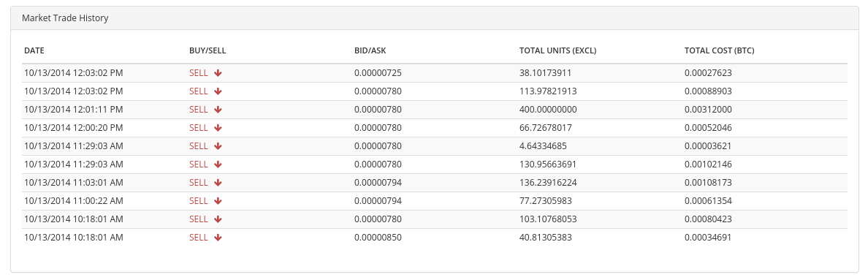Click the BID/ASK column header
This screenshot has width=868, height=280.
click(370, 50)
